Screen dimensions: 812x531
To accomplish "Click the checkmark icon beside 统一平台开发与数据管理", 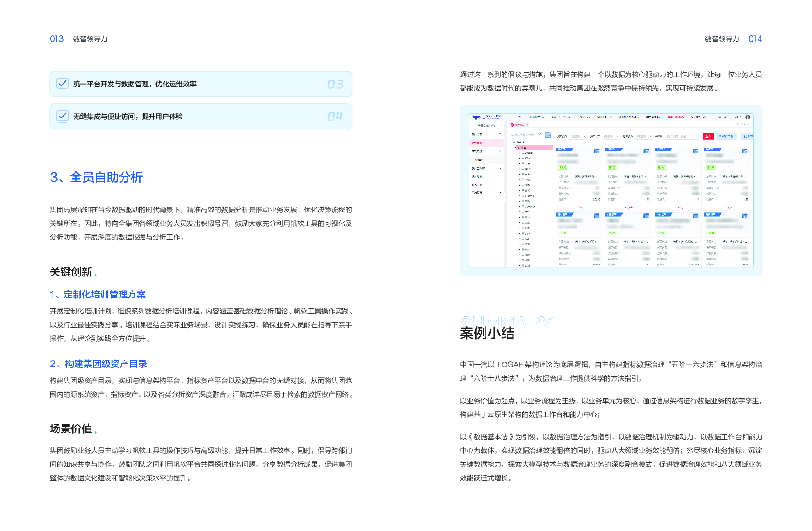I will coord(62,84).
